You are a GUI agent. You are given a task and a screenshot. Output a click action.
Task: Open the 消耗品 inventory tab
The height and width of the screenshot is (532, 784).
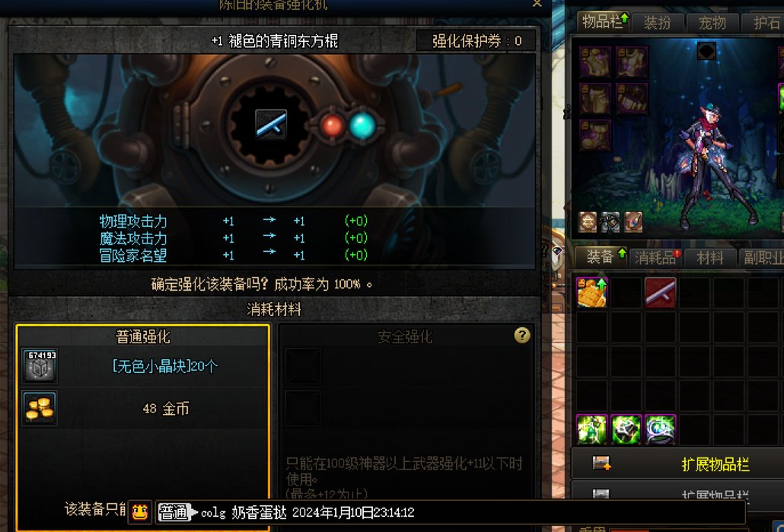click(x=656, y=257)
